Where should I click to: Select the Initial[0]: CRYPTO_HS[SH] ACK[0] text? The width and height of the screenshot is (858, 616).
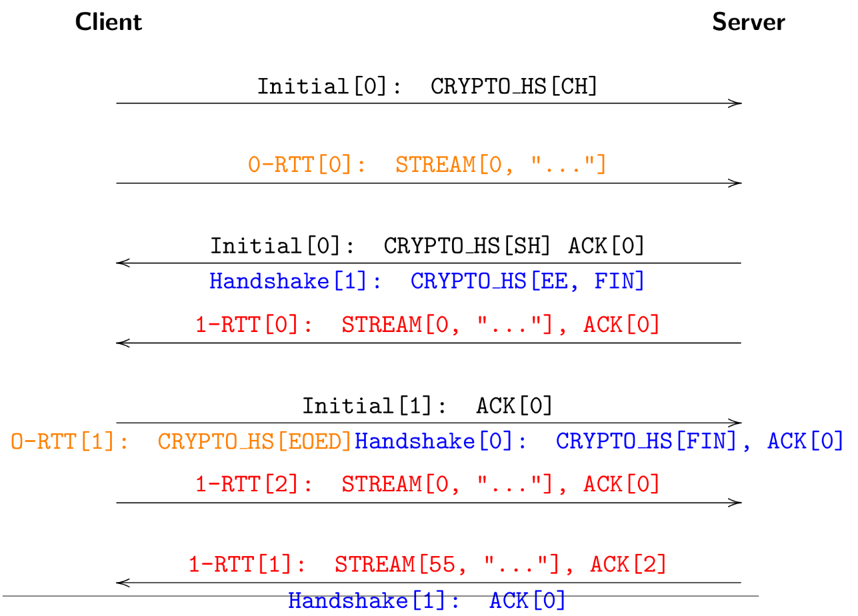tap(428, 246)
